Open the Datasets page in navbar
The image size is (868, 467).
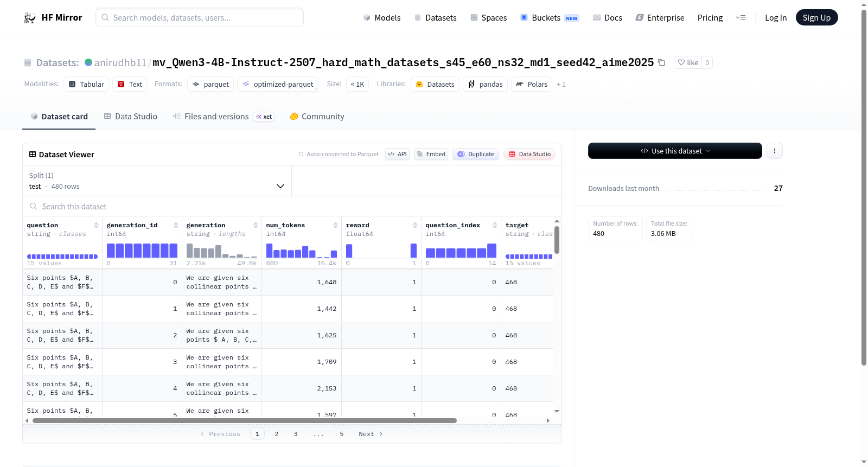coord(435,18)
